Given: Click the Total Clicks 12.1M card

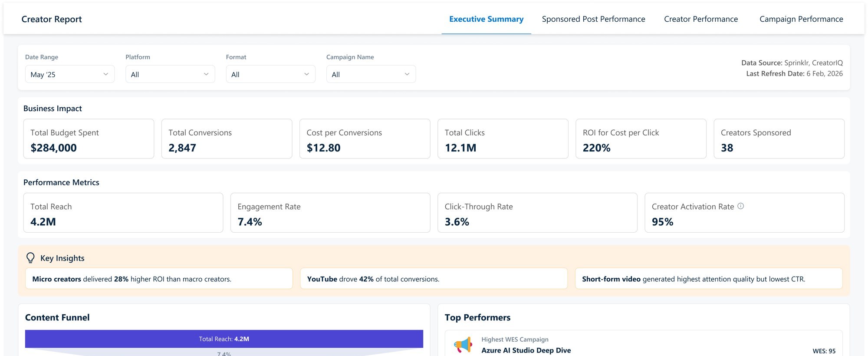Looking at the screenshot, I should (503, 139).
